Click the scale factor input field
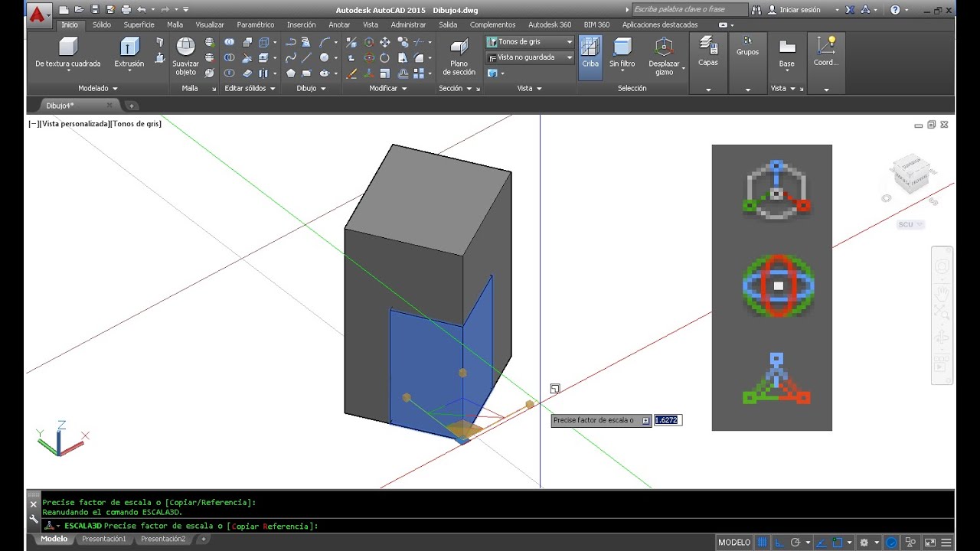980x551 pixels. [x=667, y=420]
